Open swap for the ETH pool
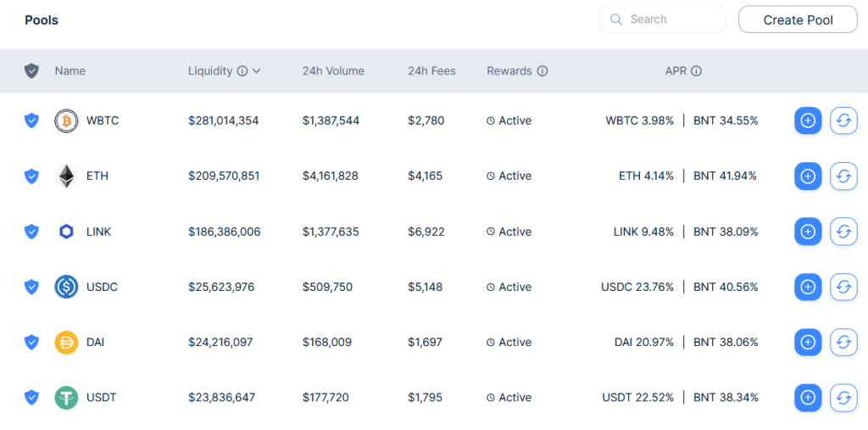 pyautogui.click(x=843, y=176)
